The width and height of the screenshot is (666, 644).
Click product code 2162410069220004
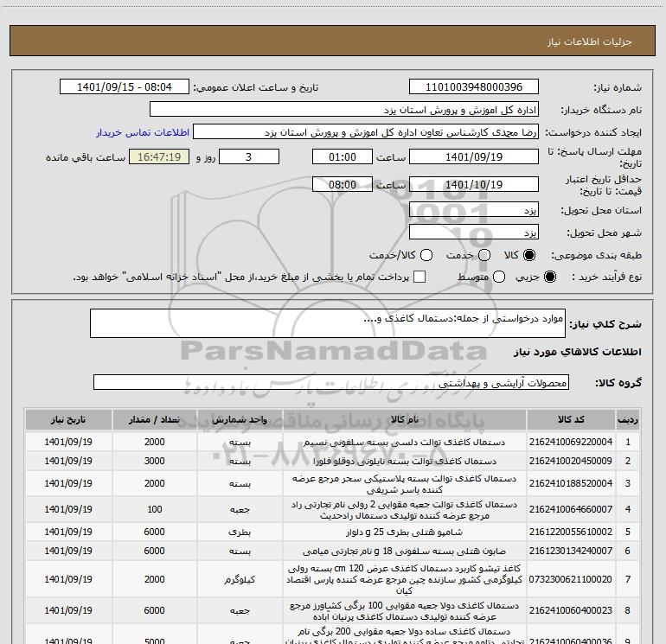tap(571, 442)
